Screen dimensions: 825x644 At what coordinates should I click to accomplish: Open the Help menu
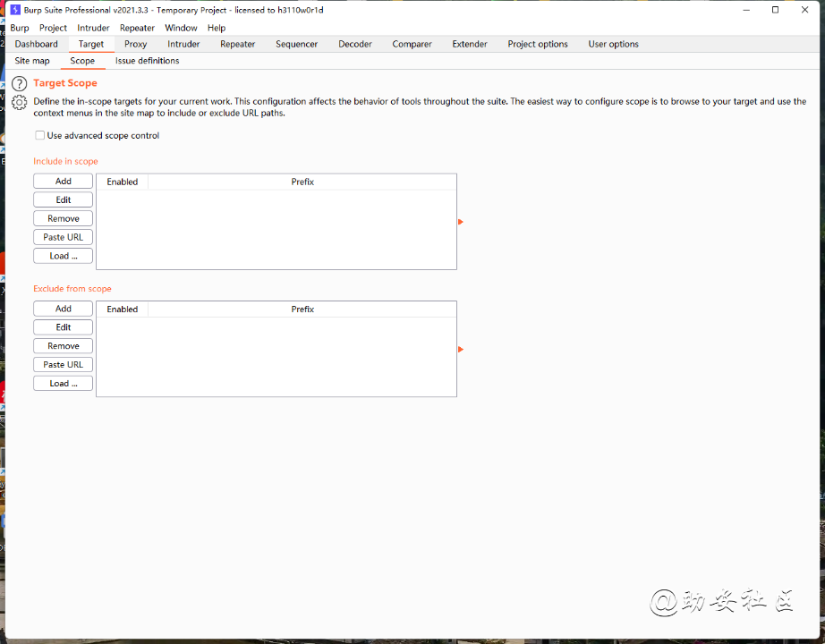217,28
